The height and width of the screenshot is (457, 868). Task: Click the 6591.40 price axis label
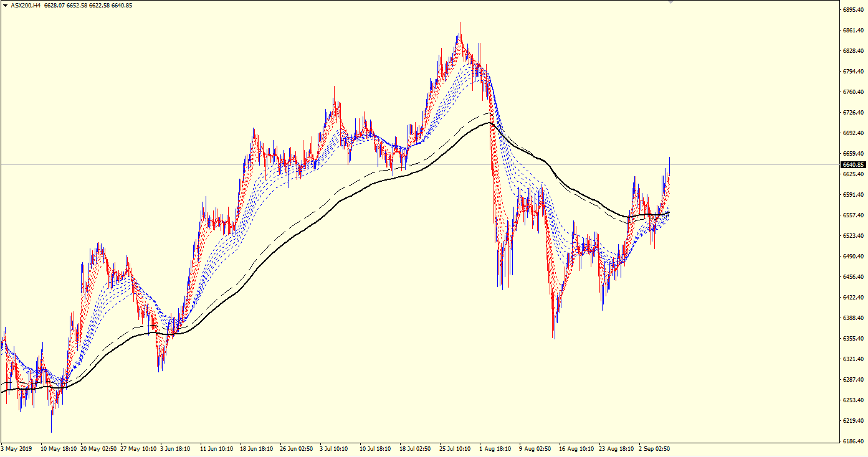point(852,195)
